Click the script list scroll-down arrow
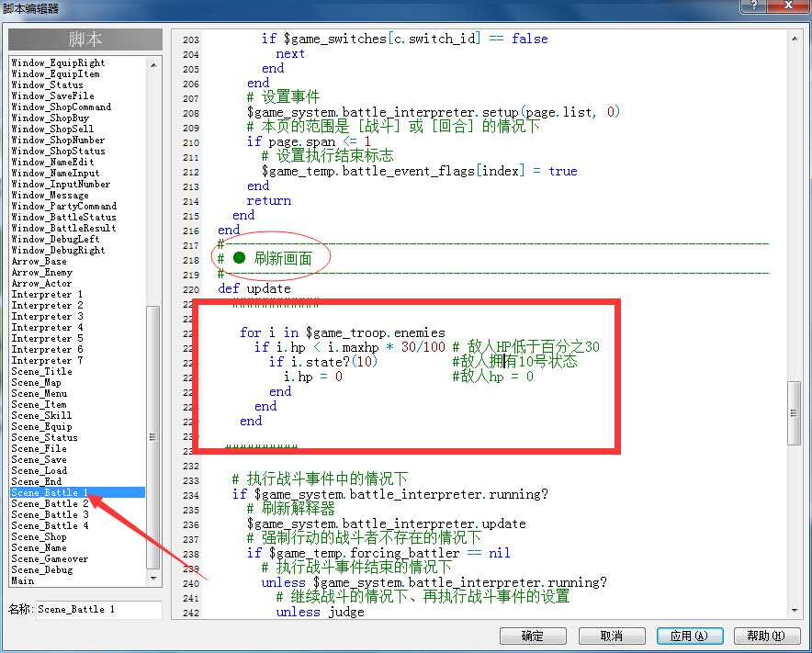This screenshot has width=812, height=653. (x=153, y=579)
